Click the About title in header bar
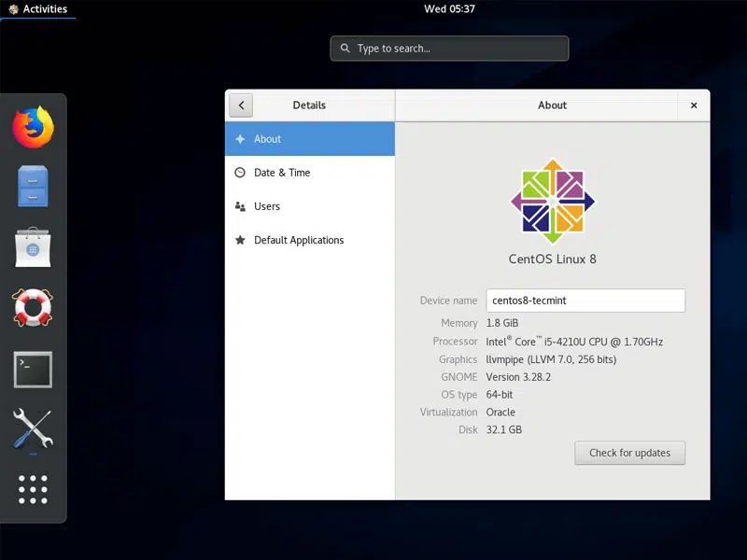The image size is (747, 560). click(x=552, y=105)
